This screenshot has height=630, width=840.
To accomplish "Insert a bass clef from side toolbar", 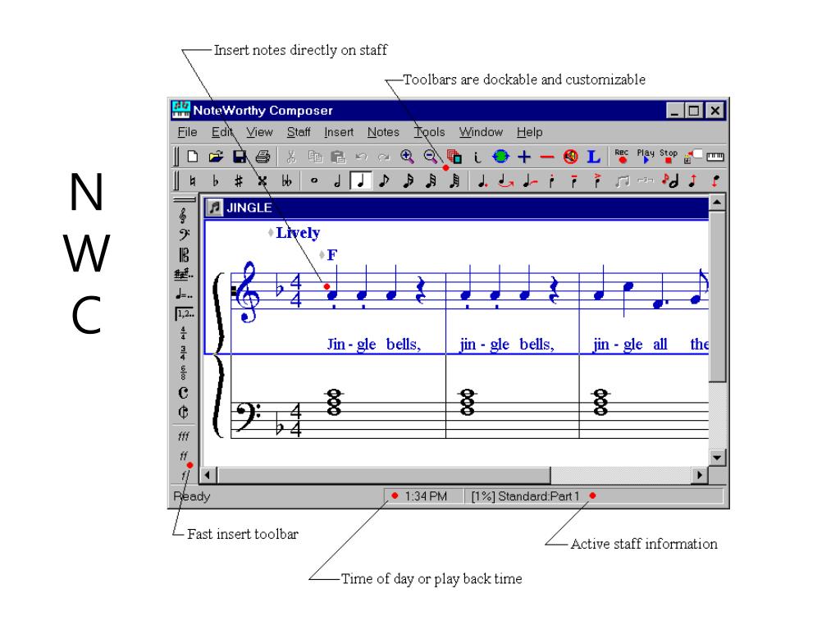I will [184, 235].
